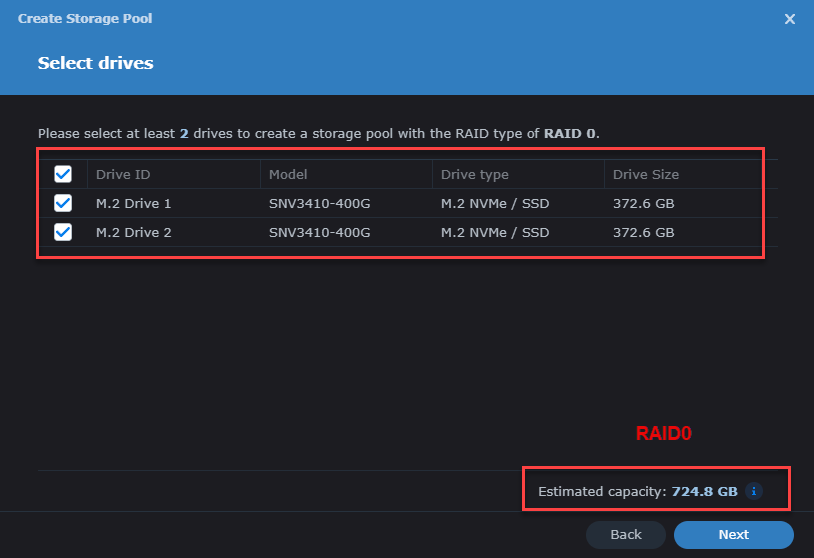Image resolution: width=814 pixels, height=558 pixels.
Task: Open the estimated capacity info icon
Action: pos(754,491)
